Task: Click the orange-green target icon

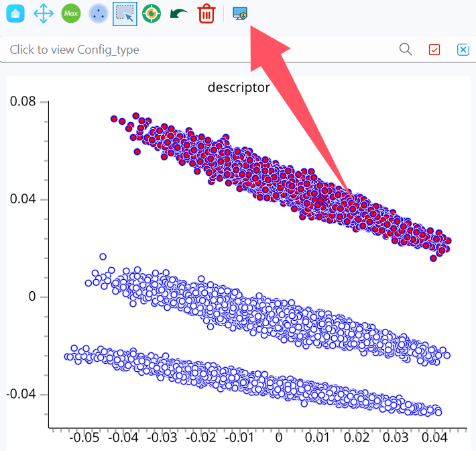Action: [x=152, y=13]
